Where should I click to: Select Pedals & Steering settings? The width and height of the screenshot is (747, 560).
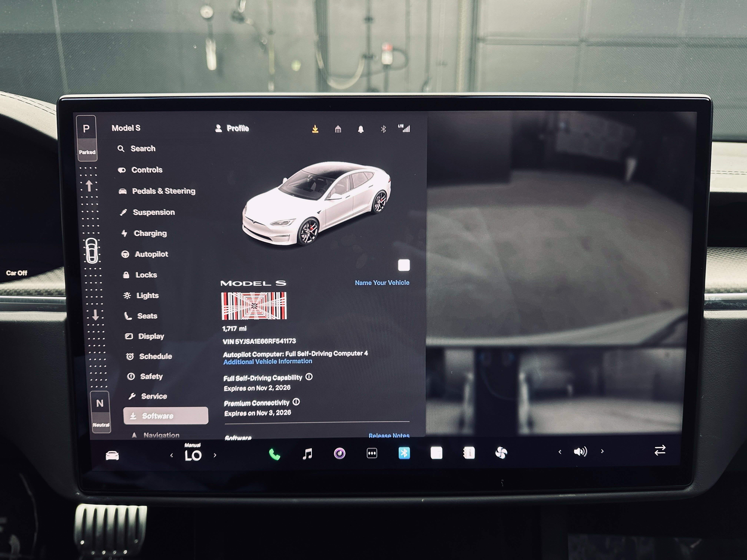157,191
